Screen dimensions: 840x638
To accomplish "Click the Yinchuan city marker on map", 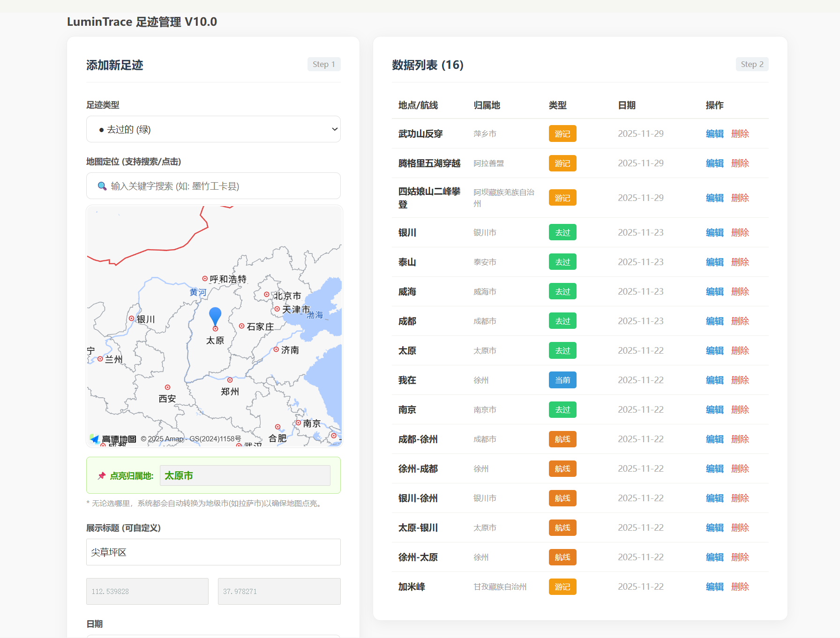I will tap(131, 319).
